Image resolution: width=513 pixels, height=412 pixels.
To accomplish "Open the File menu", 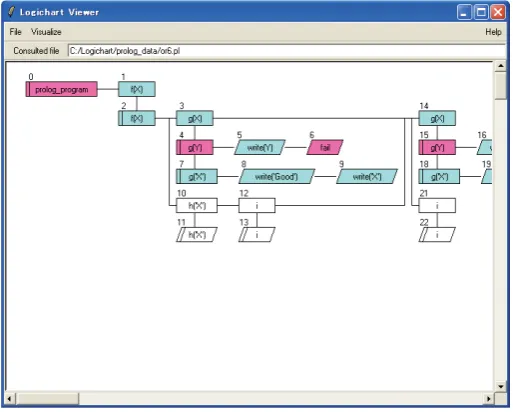I will tap(15, 32).
